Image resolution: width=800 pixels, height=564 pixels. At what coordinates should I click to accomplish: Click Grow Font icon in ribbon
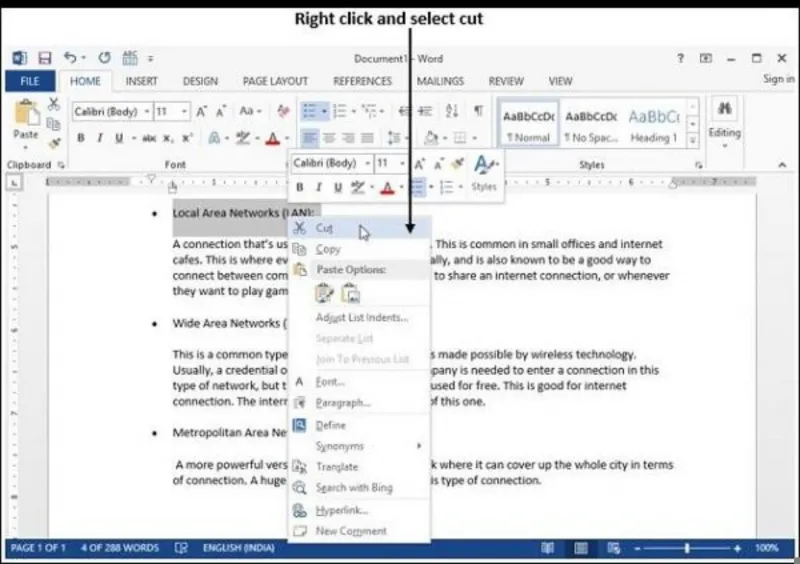202,111
